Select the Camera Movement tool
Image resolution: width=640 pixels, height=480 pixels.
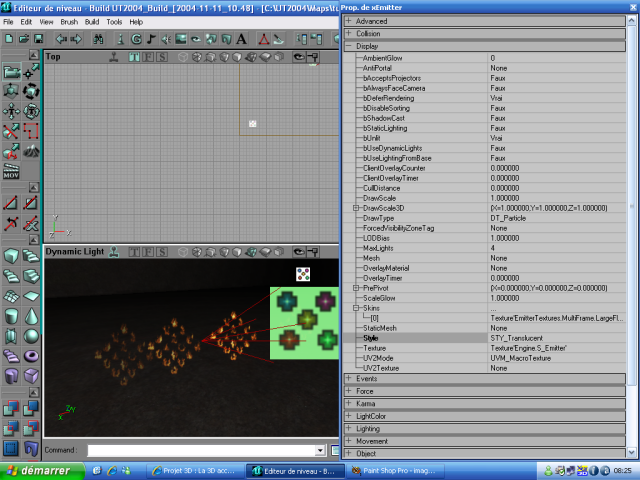pyautogui.click(x=11, y=72)
